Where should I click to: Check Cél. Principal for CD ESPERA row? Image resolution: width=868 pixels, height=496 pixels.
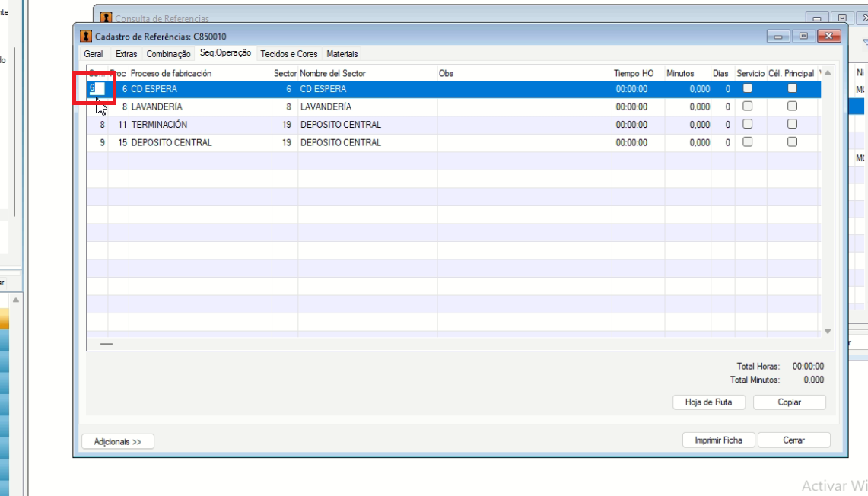coord(792,88)
